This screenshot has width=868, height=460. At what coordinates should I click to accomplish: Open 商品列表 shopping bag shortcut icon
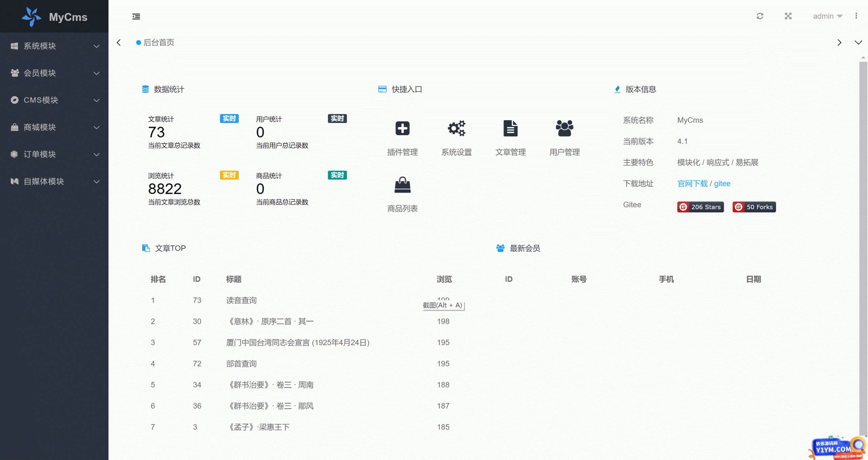402,185
